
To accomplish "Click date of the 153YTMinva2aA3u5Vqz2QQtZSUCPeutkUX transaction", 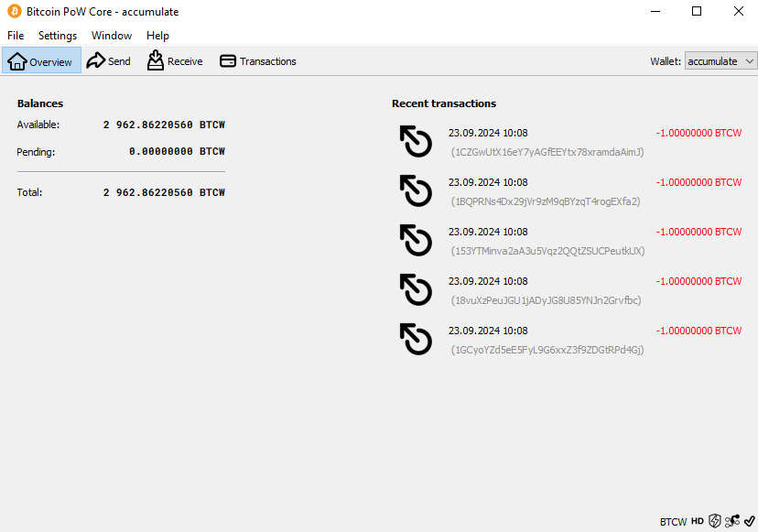I will [x=488, y=232].
